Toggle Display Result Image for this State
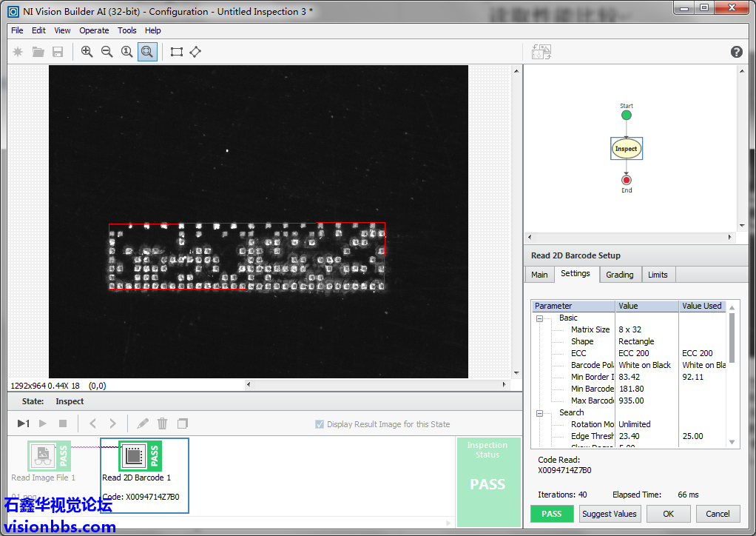Image resolution: width=756 pixels, height=536 pixels. pos(320,424)
